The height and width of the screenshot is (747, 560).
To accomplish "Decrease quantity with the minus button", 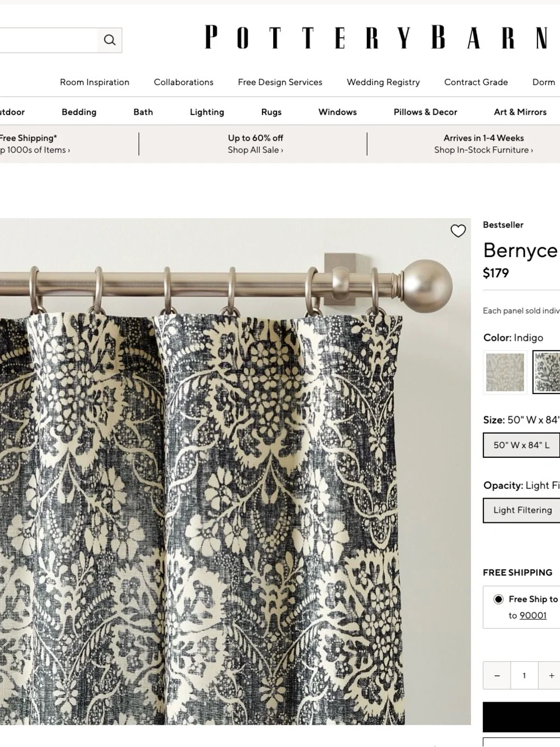I will pos(497,675).
